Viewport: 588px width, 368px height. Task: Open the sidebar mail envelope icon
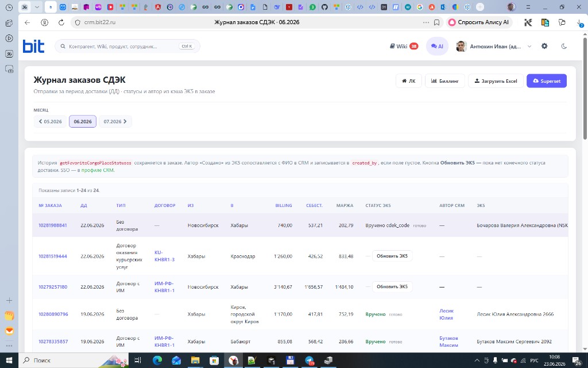9,331
